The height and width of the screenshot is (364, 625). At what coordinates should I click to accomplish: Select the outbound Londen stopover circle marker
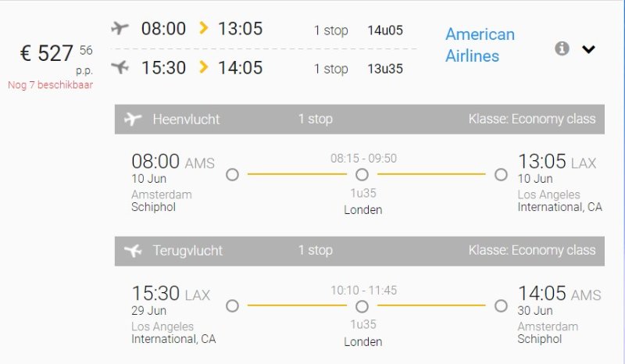pos(362,174)
